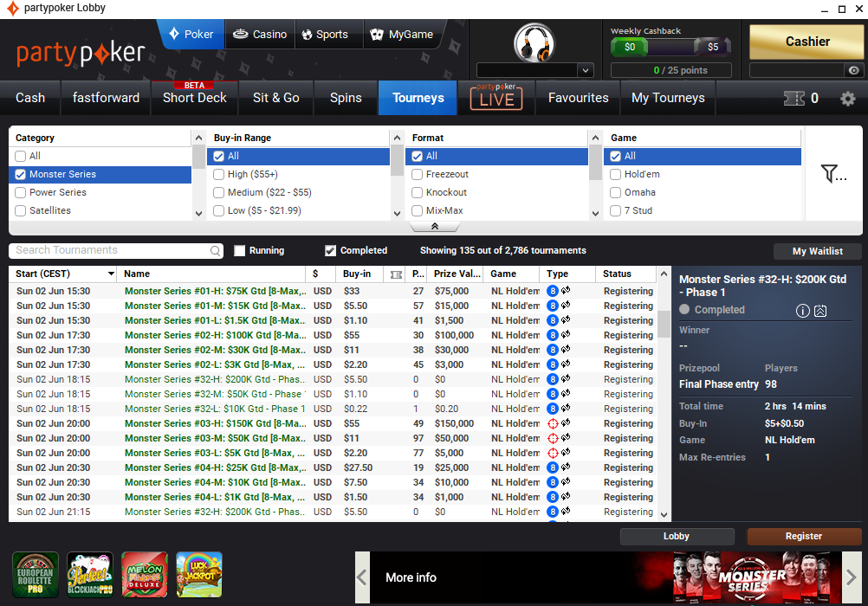Click the Cashier button

(x=806, y=42)
